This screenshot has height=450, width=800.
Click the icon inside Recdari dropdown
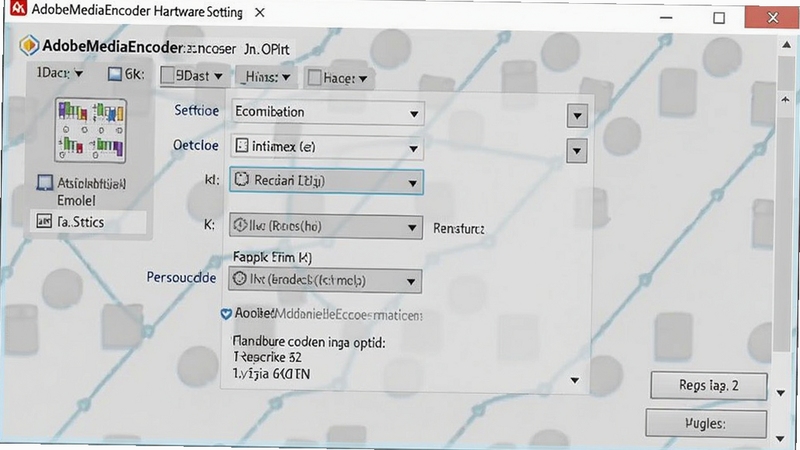tap(241, 180)
